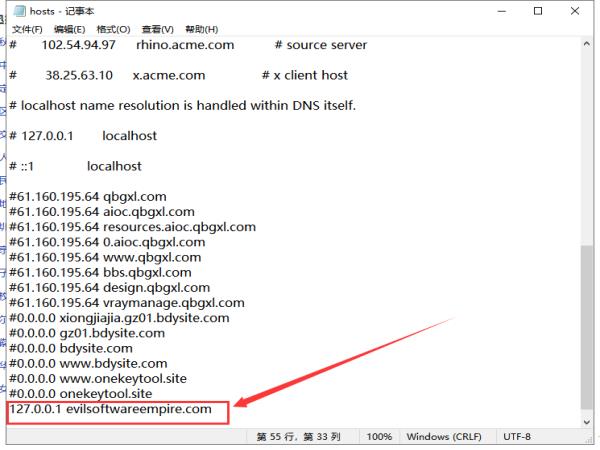
Task: Click the UTF-8 encoding status entry
Action: point(517,437)
